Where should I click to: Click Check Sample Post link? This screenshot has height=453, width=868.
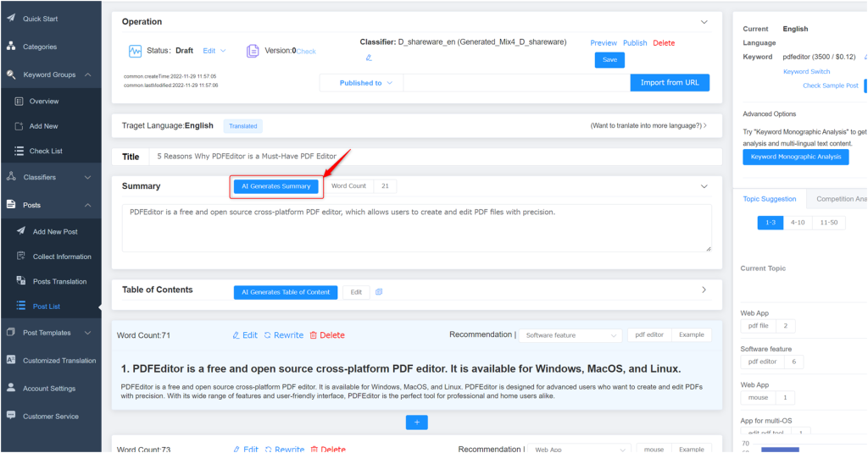pyautogui.click(x=831, y=86)
